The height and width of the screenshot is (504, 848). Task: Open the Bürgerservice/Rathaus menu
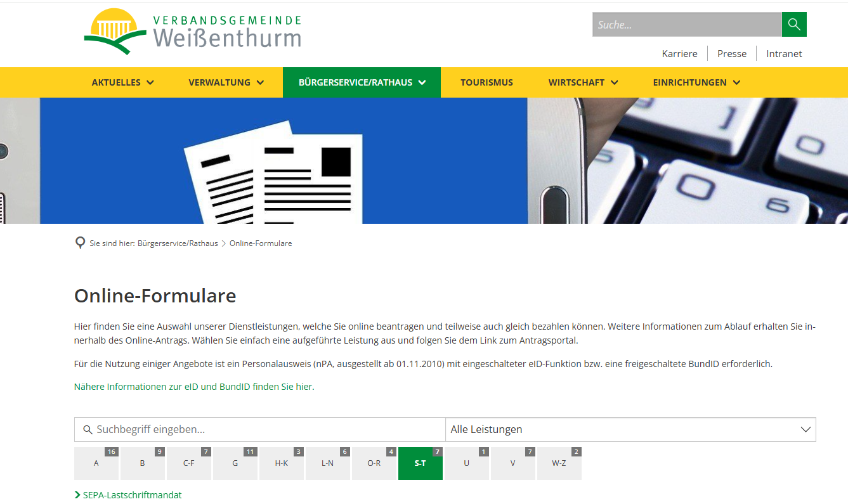pyautogui.click(x=355, y=82)
